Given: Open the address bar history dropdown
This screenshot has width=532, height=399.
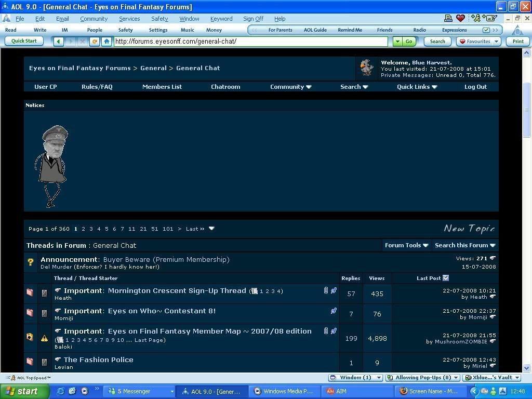Looking at the screenshot, I should coord(397,42).
